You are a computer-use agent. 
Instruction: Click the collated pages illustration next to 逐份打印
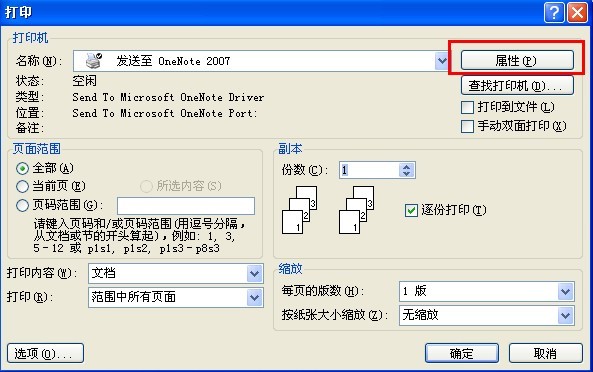[x=357, y=210]
